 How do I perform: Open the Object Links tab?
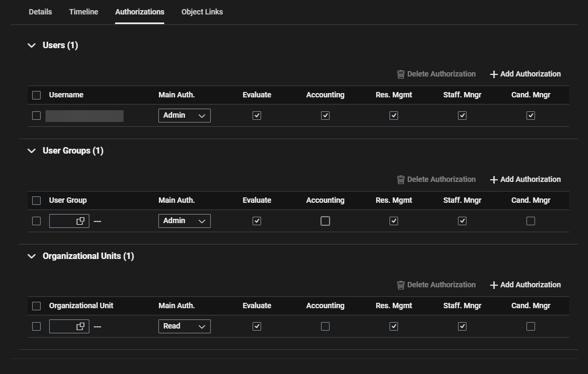202,12
